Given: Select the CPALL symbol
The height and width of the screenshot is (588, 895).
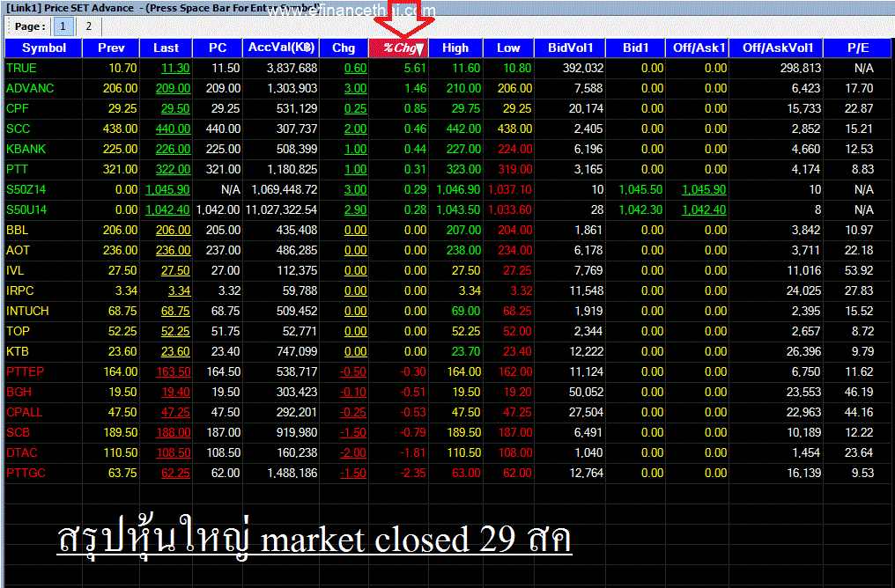Looking at the screenshot, I should pyautogui.click(x=25, y=412).
